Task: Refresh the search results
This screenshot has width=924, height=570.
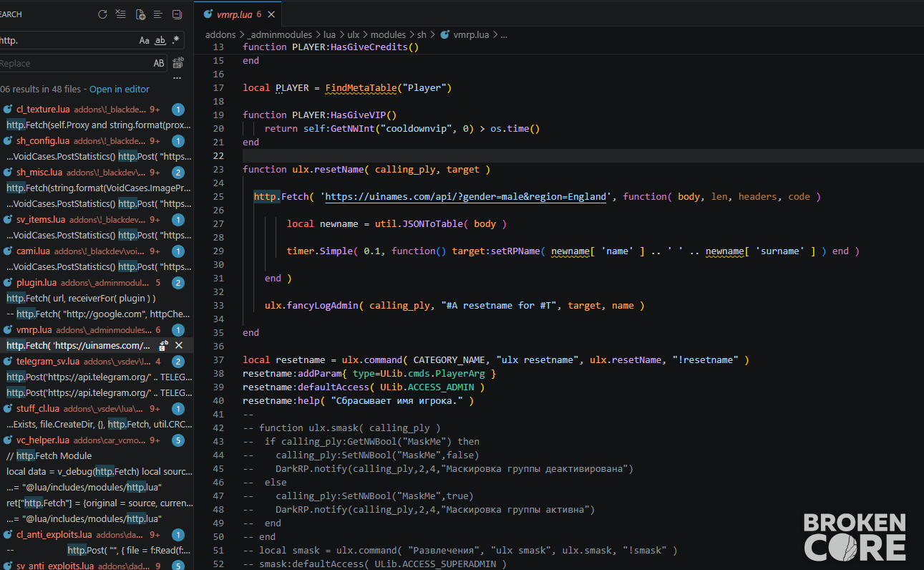Action: (102, 14)
